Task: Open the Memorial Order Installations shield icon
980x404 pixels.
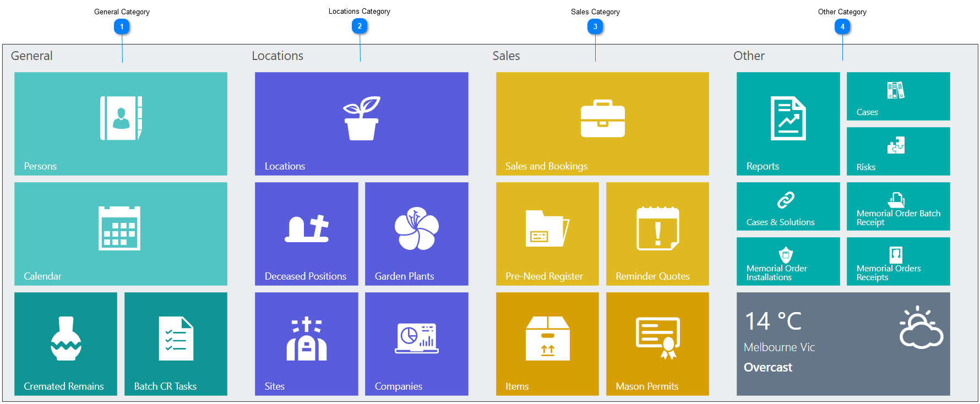Action: [x=786, y=255]
